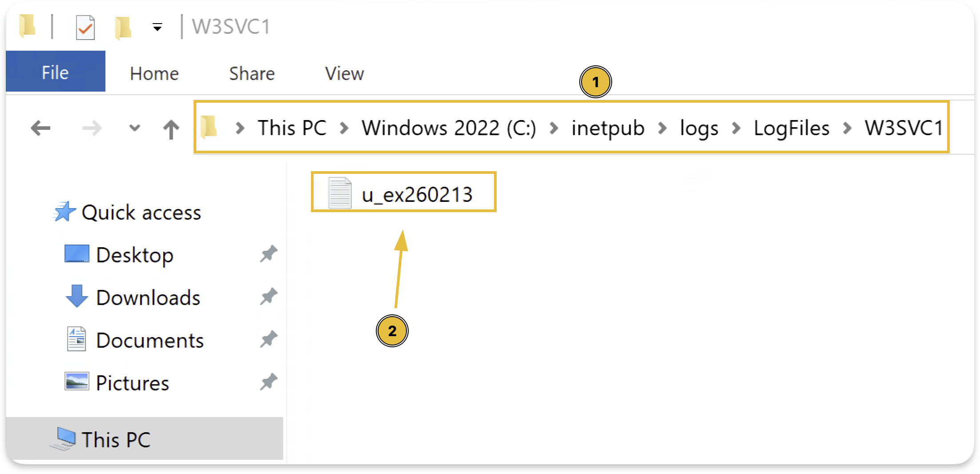
Task: Click the back navigation arrow
Action: pos(40,128)
